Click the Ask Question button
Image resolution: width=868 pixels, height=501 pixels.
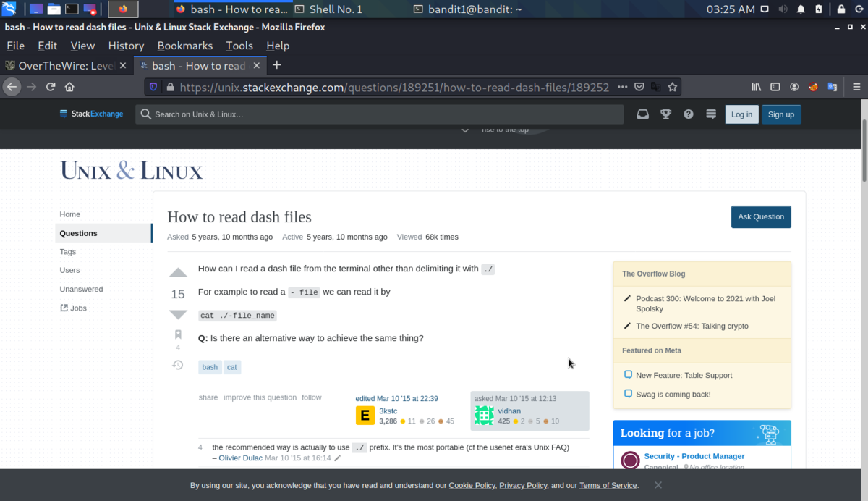coord(761,216)
